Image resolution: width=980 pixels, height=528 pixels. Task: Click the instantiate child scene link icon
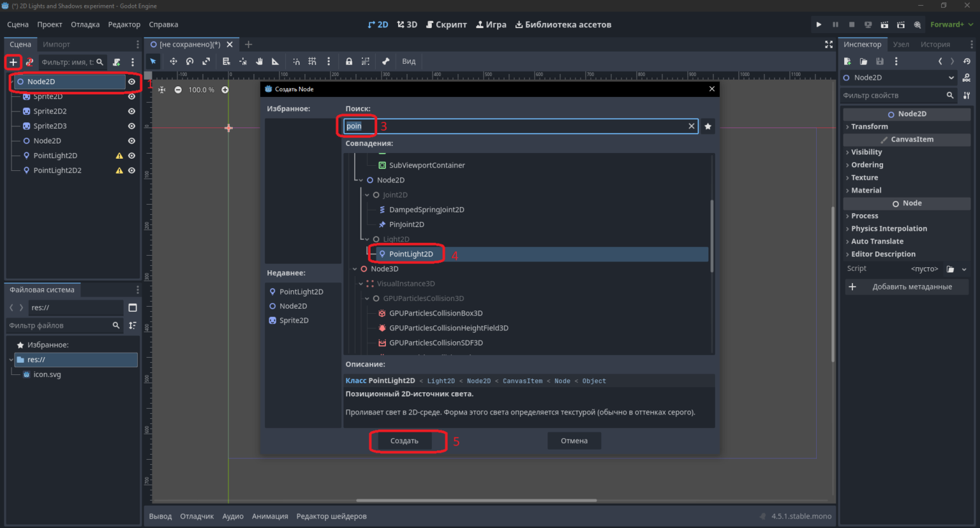pos(29,62)
